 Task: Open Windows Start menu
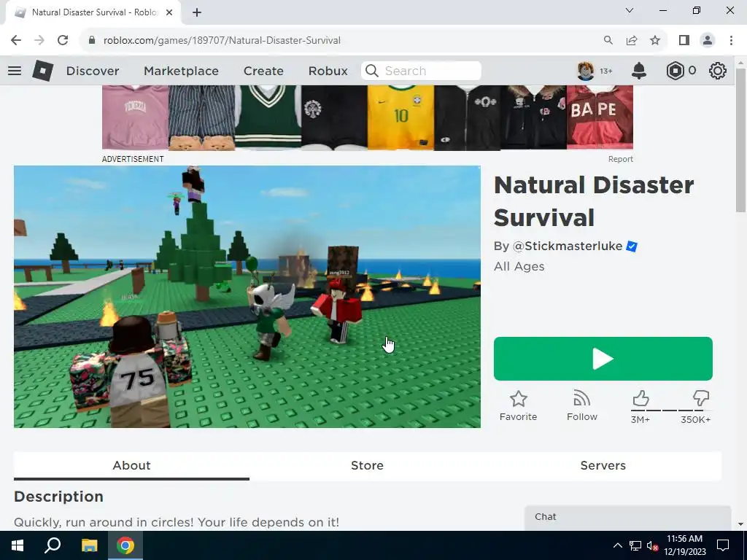[x=18, y=545]
